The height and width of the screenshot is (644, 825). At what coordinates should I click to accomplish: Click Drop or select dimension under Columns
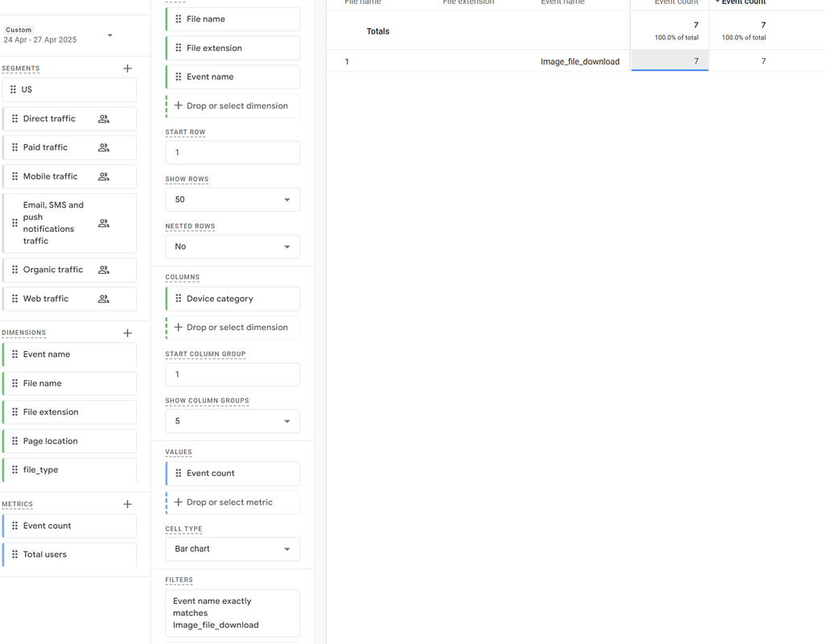pyautogui.click(x=233, y=328)
